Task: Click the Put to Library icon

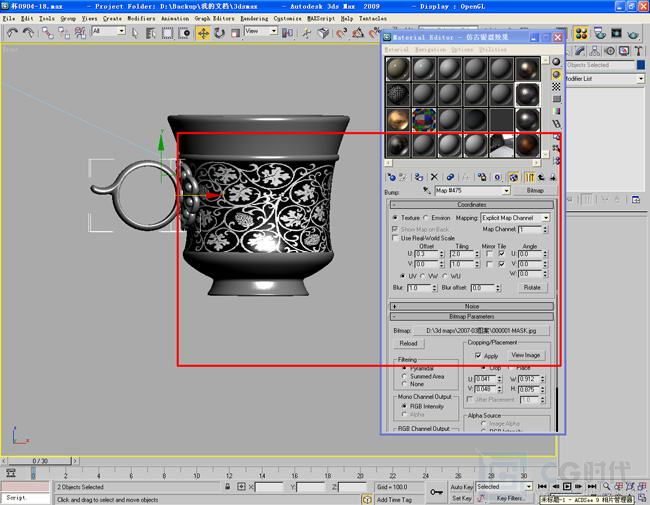Action: click(x=481, y=177)
